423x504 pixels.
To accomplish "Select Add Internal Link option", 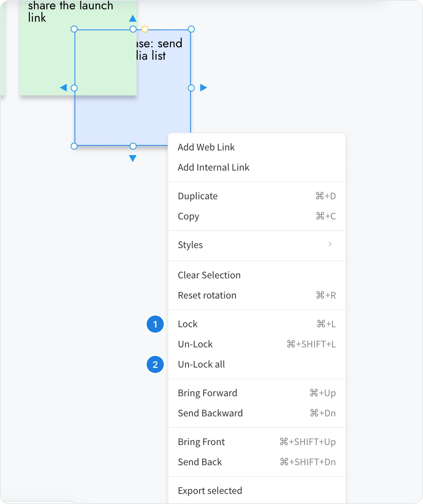I will pyautogui.click(x=257, y=167).
